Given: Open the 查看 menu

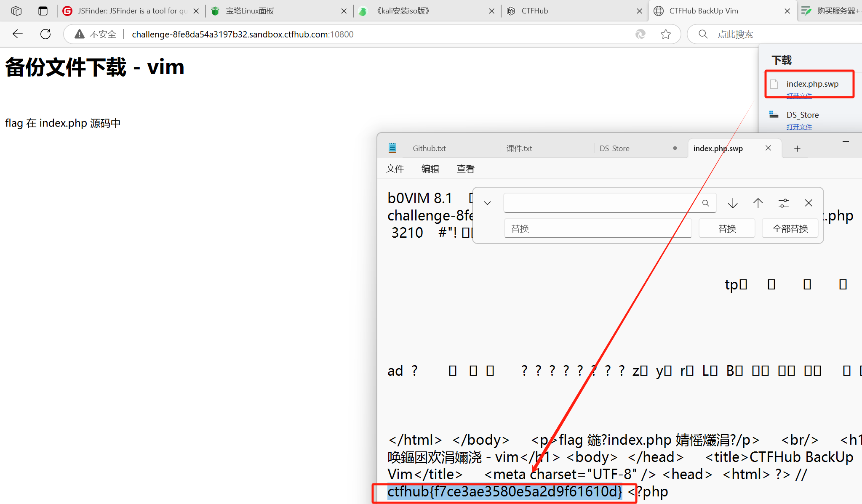Looking at the screenshot, I should pyautogui.click(x=465, y=169).
